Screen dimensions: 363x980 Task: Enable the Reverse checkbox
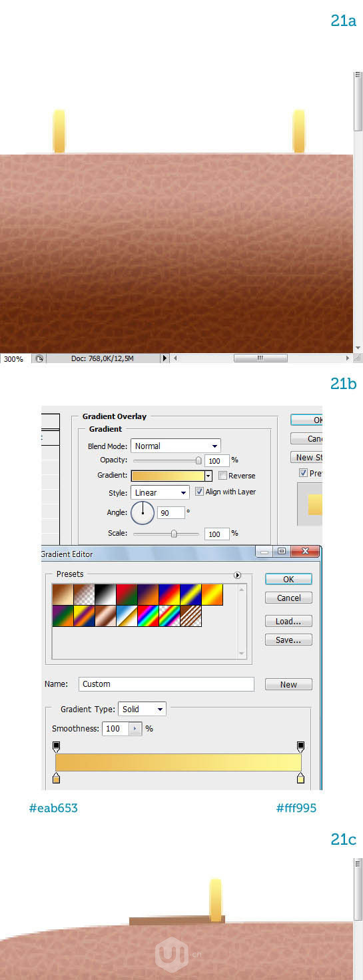222,476
